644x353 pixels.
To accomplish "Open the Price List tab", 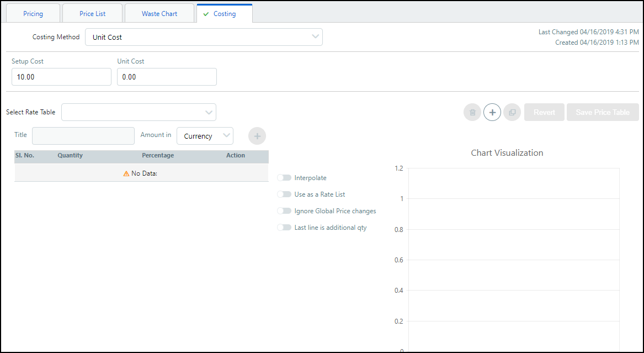I will pyautogui.click(x=92, y=14).
